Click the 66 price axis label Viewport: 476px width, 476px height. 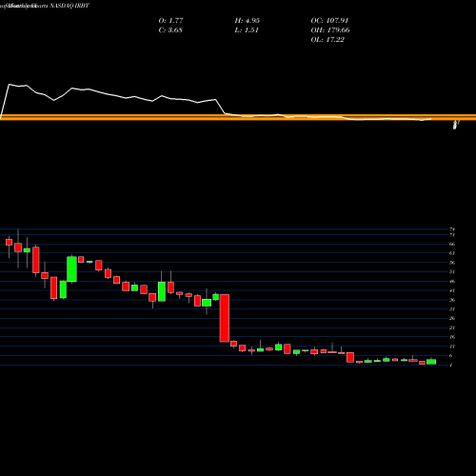click(x=452, y=244)
